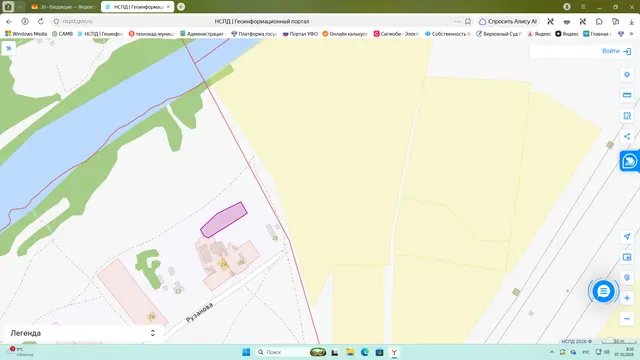Open Microsoft Edge from taskbar
Viewport: 640px width, 360px height.
(364, 352)
